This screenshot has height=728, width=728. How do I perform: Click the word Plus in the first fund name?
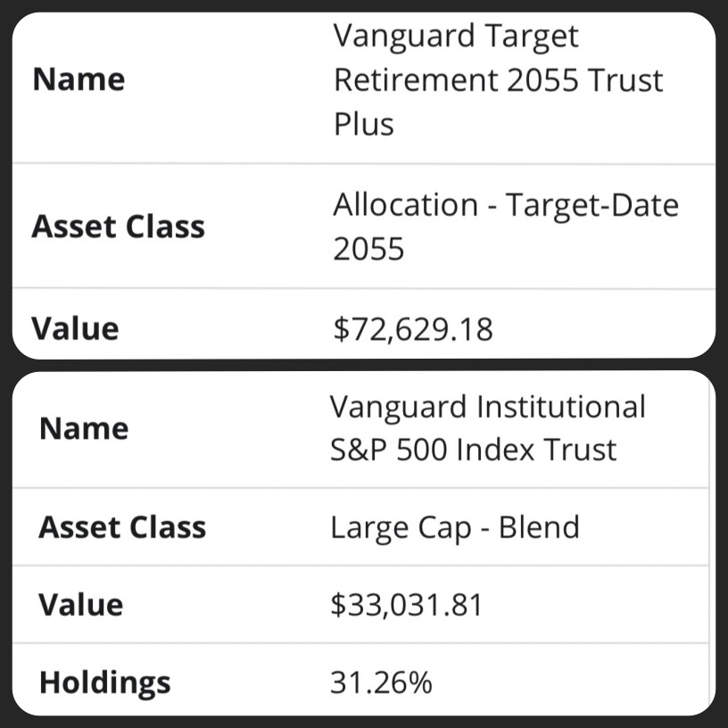(364, 124)
